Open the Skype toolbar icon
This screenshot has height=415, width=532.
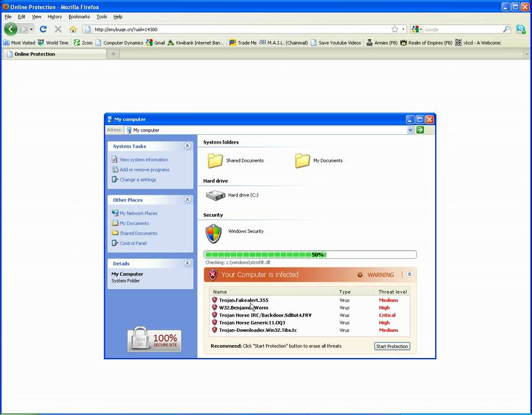coord(521,29)
